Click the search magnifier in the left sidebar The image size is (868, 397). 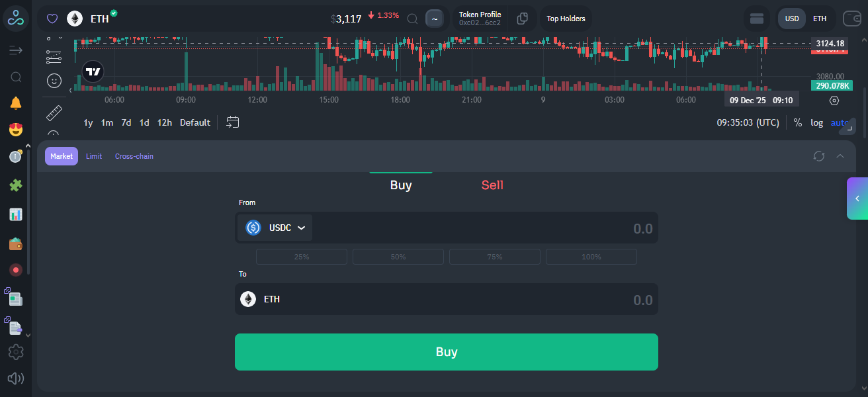click(x=15, y=76)
